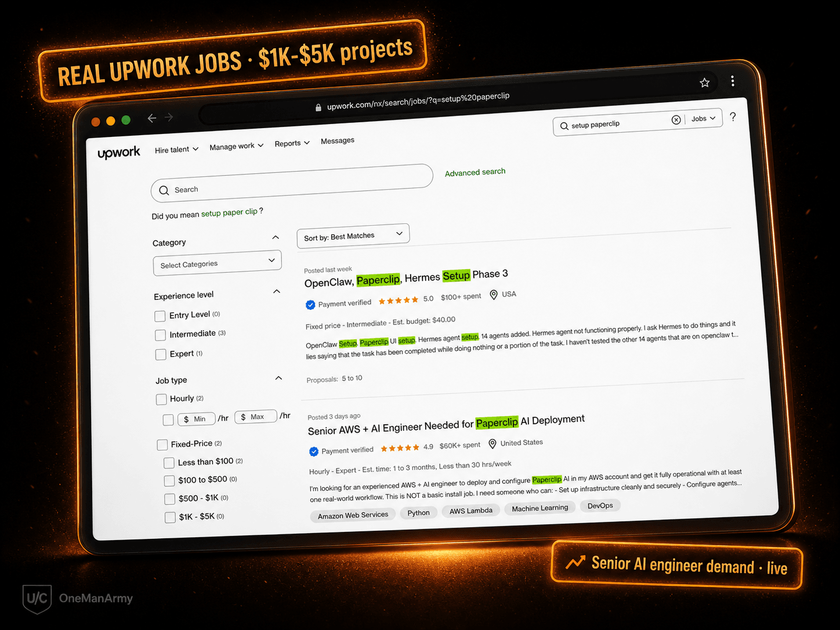
Task: Click the browser address bar URL
Action: [418, 101]
